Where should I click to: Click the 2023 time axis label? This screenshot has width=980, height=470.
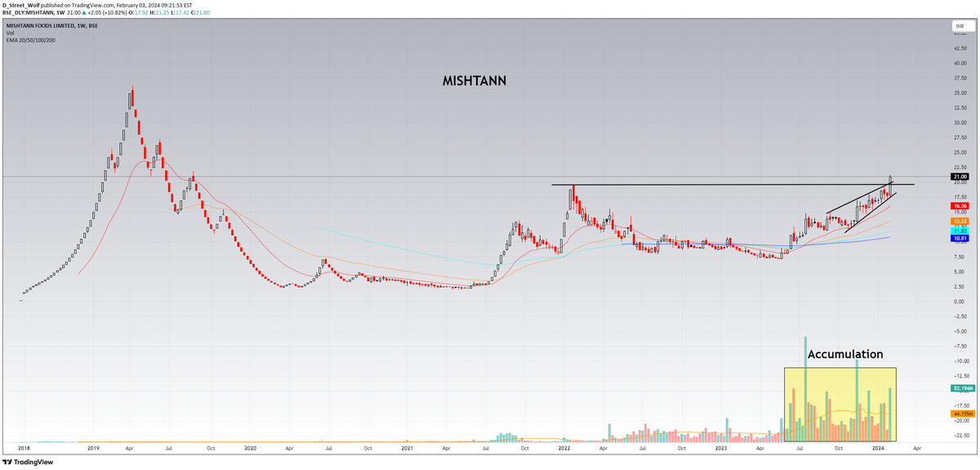721,449
